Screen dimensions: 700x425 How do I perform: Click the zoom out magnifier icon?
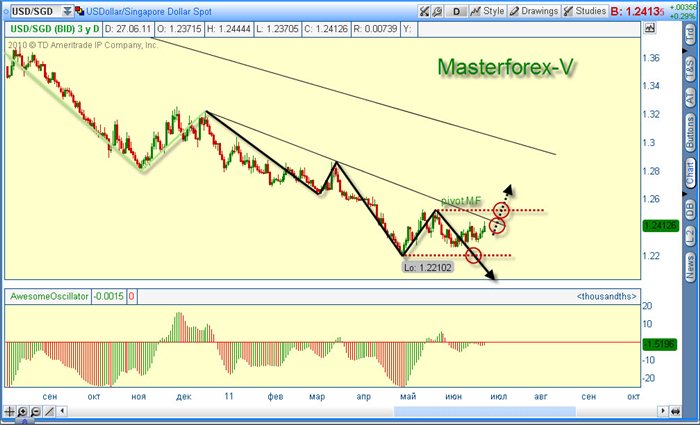(36, 412)
